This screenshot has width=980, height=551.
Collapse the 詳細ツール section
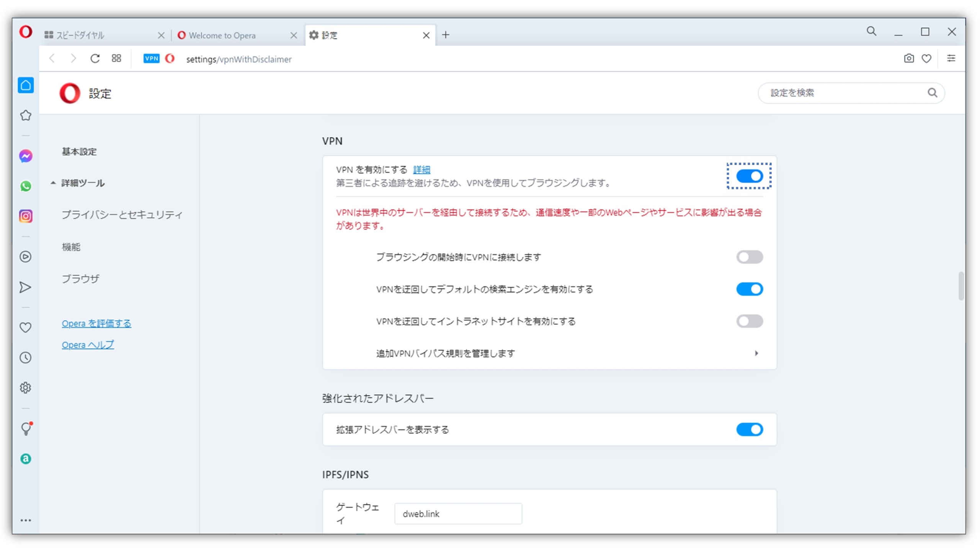(x=82, y=183)
